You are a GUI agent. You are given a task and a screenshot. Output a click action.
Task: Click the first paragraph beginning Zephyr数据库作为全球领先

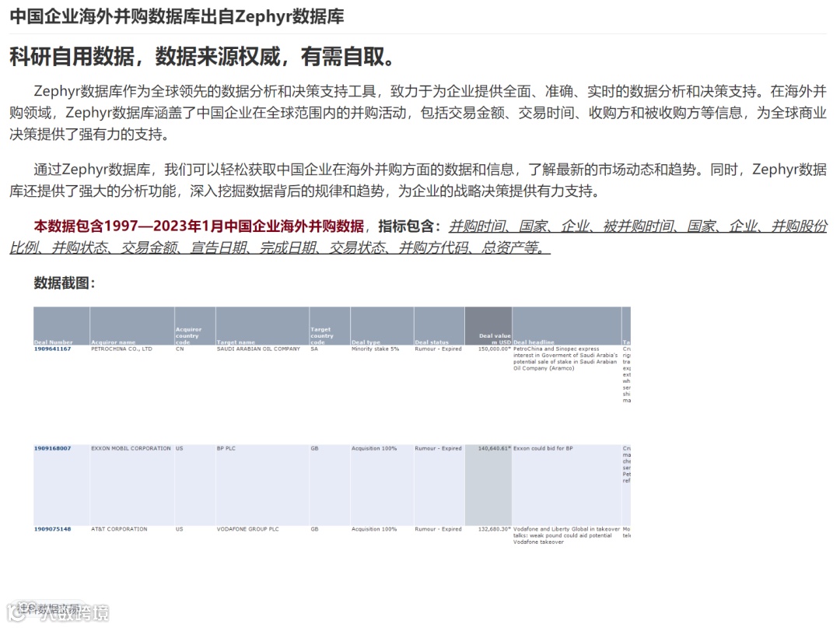pyautogui.click(x=418, y=113)
